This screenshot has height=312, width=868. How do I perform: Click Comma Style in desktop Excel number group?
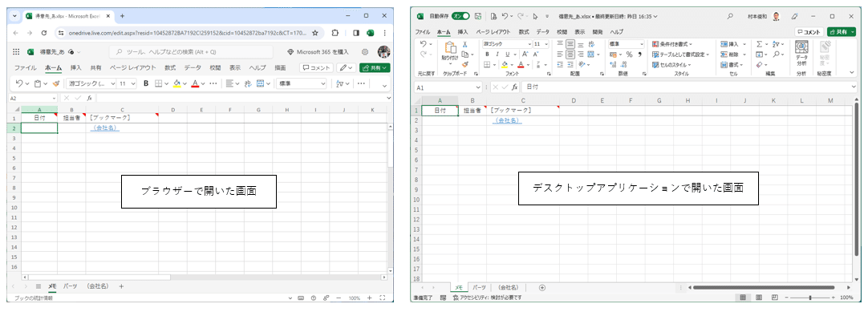click(x=640, y=55)
